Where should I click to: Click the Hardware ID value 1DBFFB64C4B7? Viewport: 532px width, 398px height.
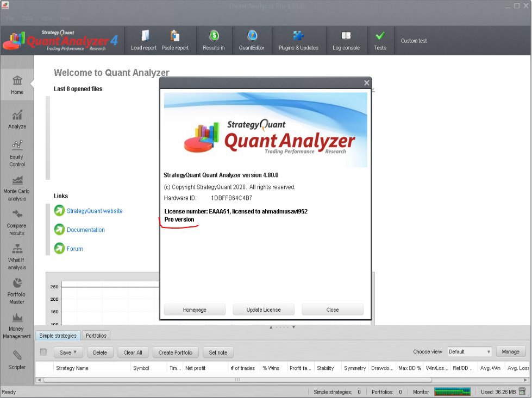(x=231, y=198)
